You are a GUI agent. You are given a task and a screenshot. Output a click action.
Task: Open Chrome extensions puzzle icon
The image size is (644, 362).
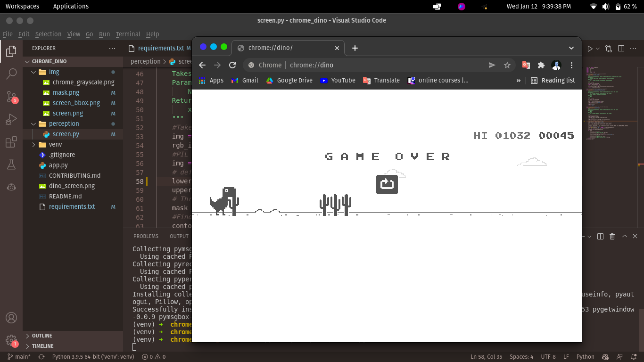pyautogui.click(x=541, y=65)
